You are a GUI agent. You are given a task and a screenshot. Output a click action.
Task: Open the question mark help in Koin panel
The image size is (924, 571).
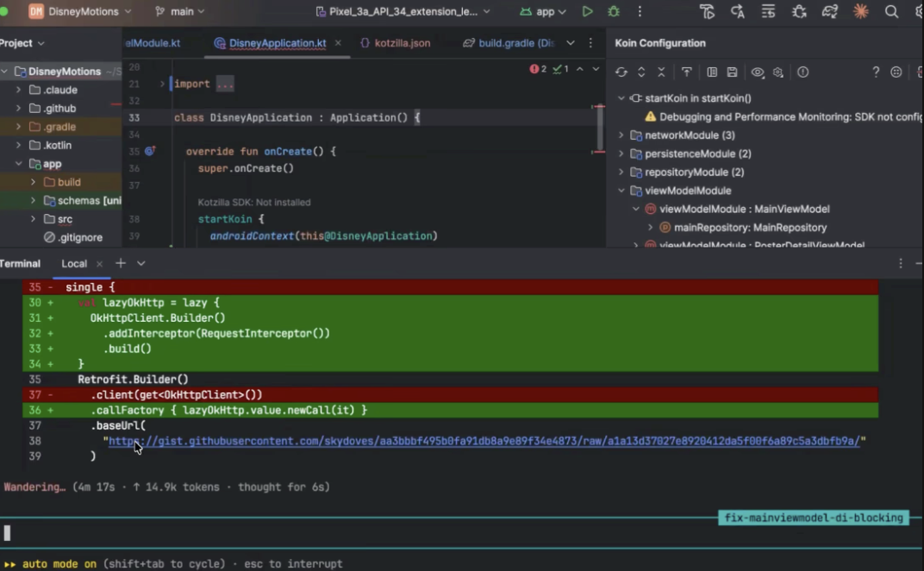(876, 72)
